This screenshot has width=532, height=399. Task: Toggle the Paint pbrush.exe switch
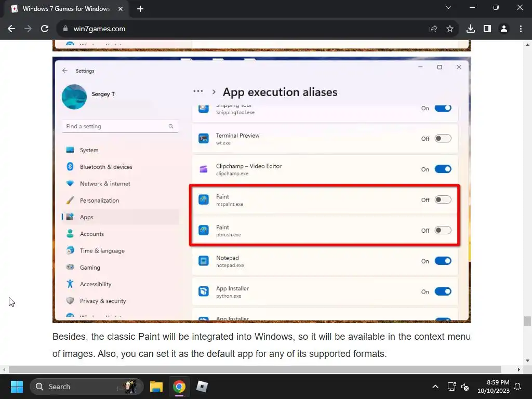(x=443, y=230)
